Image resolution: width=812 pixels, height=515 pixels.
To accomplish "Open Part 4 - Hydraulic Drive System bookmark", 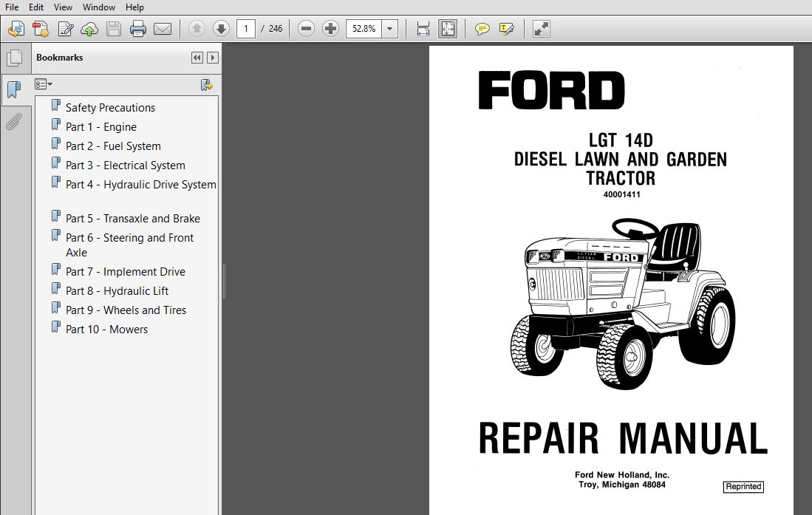I will coord(141,185).
